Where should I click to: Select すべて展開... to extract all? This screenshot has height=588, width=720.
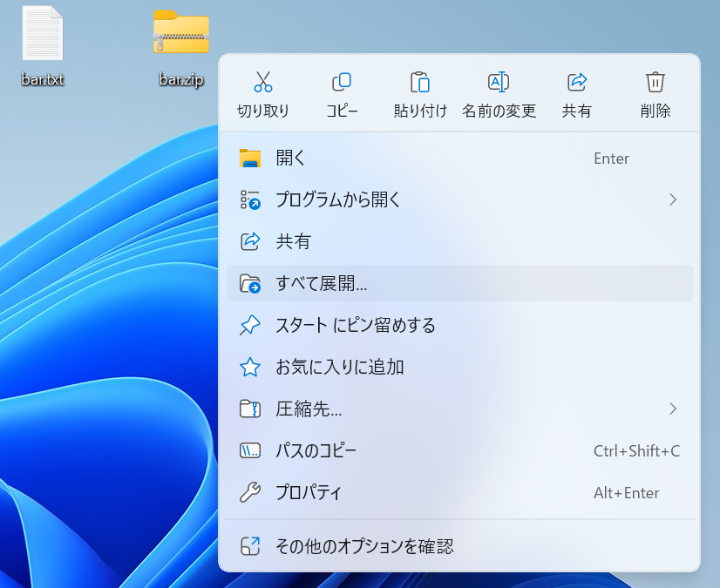pos(322,283)
